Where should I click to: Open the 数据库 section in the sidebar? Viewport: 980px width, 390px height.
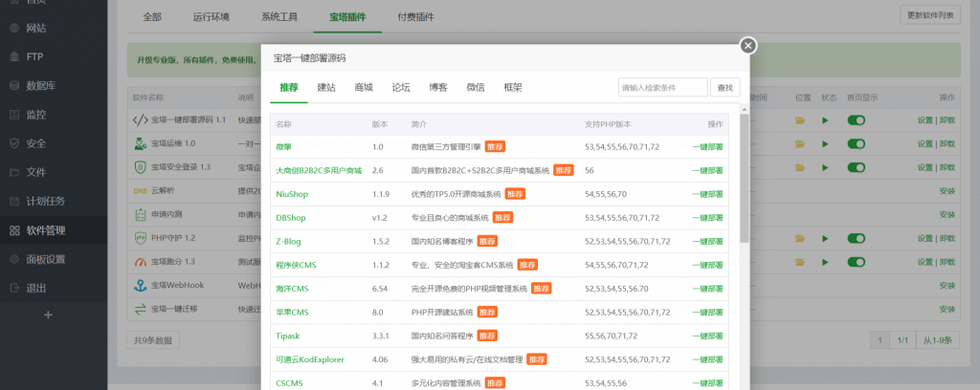(39, 86)
